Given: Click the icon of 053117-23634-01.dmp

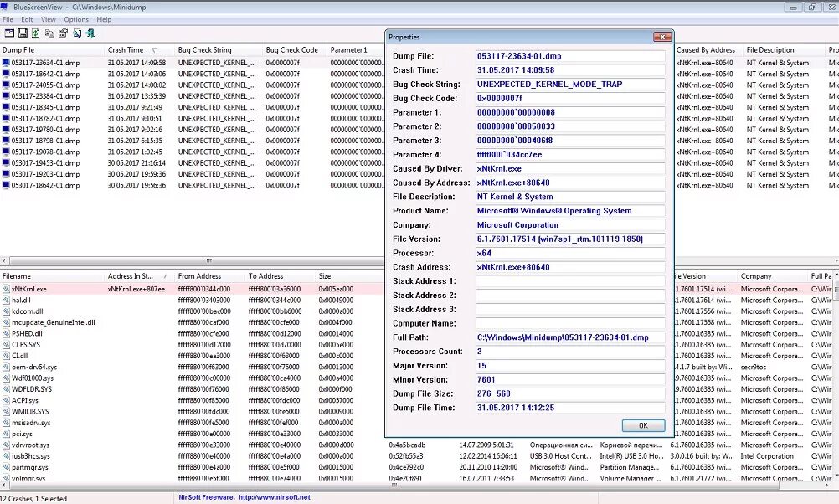Looking at the screenshot, I should click(6, 63).
